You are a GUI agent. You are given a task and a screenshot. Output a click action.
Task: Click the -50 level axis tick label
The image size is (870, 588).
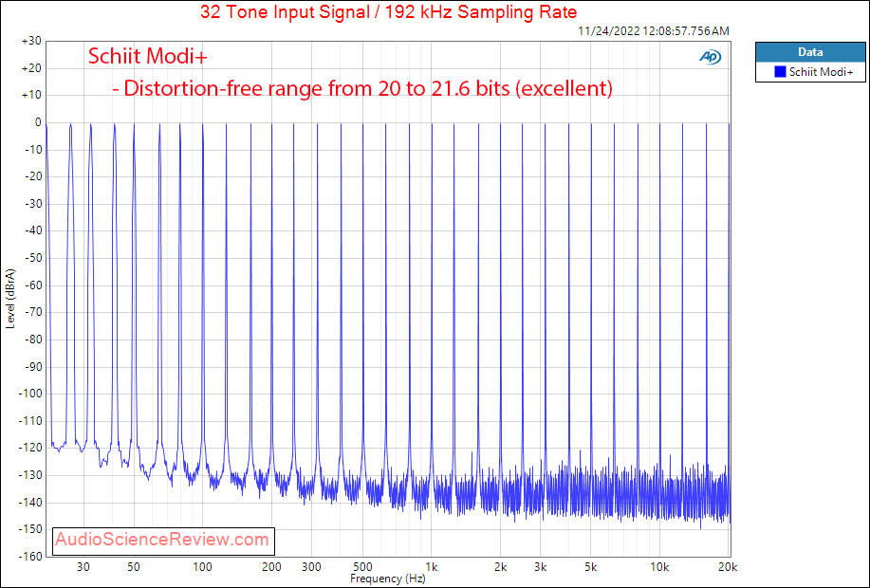point(32,258)
